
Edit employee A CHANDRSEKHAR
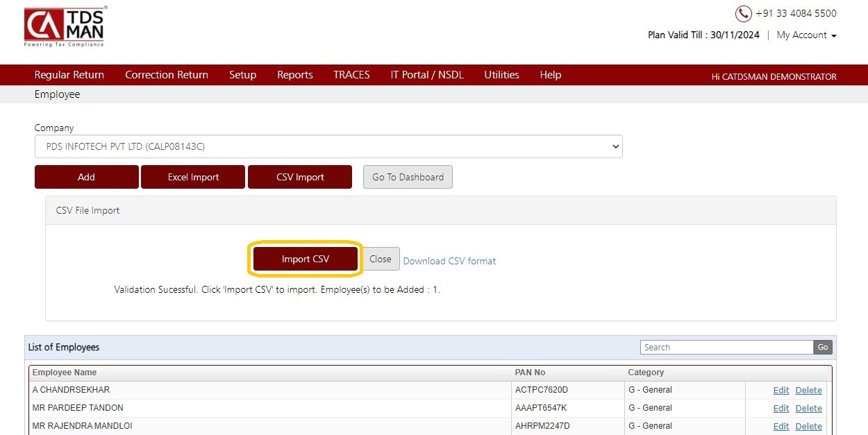(781, 391)
